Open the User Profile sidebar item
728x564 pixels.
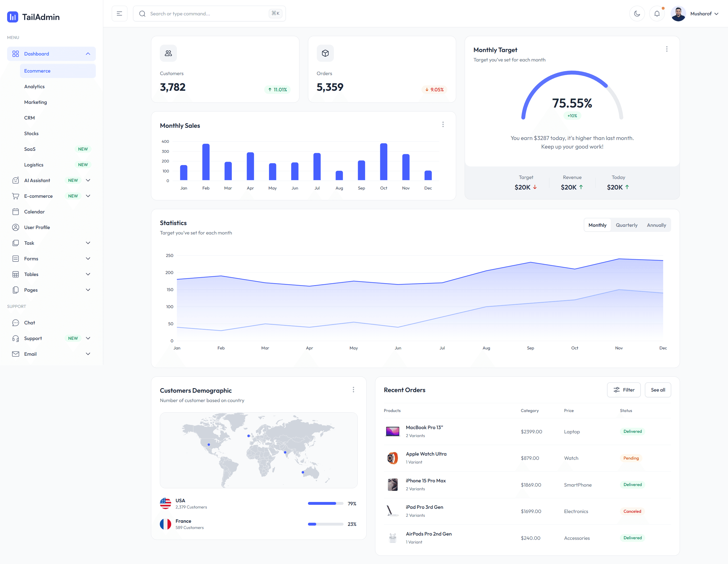click(x=37, y=227)
